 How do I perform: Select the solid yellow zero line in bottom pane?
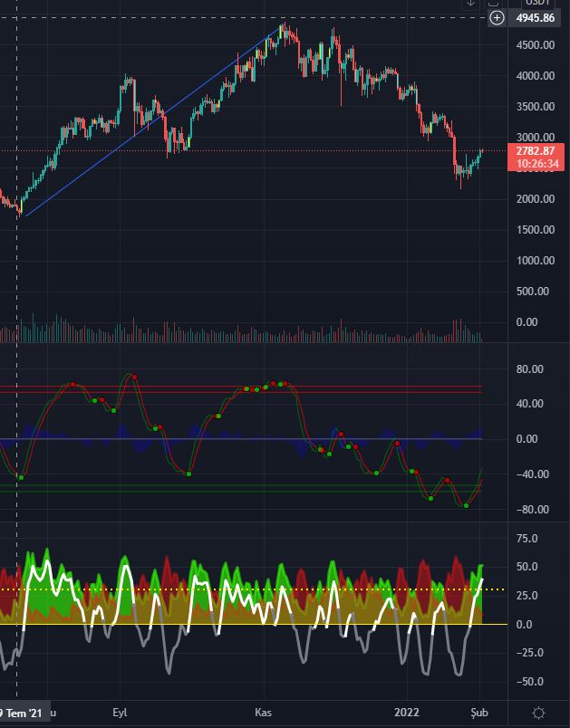[253, 624]
